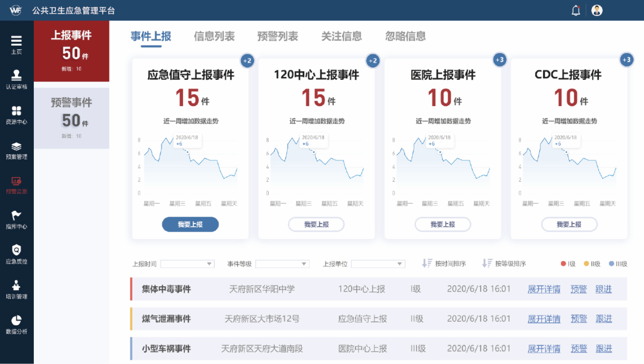Toggle 按等级排序 sort option

point(504,264)
